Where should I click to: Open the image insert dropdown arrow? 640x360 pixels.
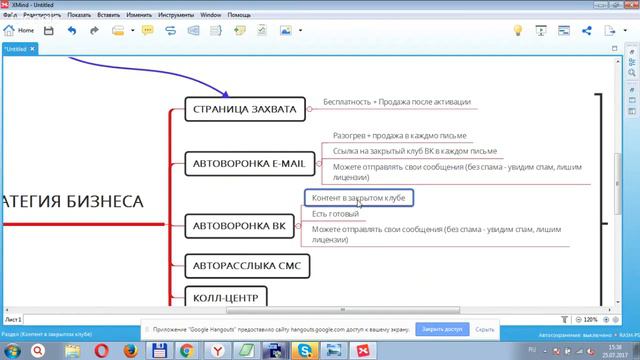point(300,30)
